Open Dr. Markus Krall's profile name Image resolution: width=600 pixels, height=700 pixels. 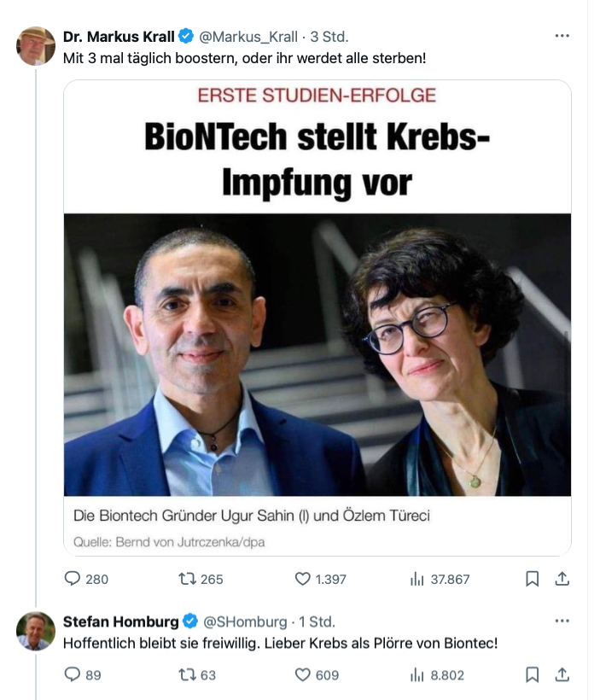[x=118, y=37]
